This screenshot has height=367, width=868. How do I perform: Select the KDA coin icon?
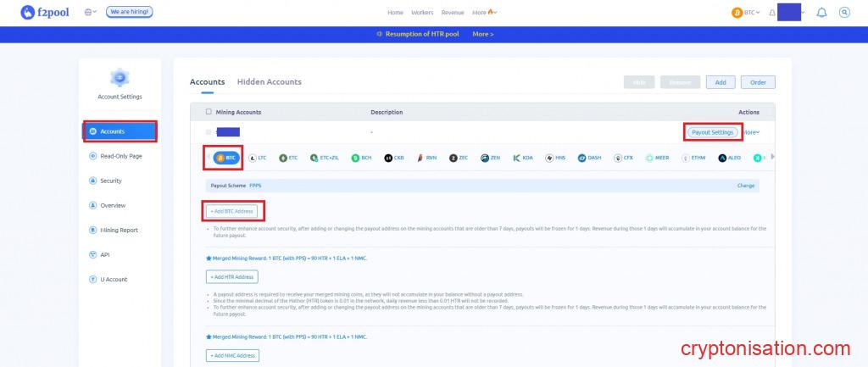(x=522, y=158)
